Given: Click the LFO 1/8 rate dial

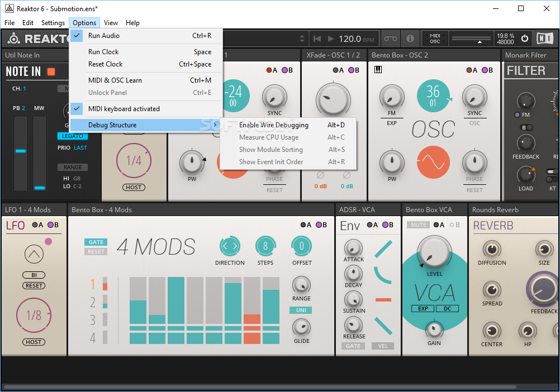Looking at the screenshot, I should pyautogui.click(x=34, y=315).
